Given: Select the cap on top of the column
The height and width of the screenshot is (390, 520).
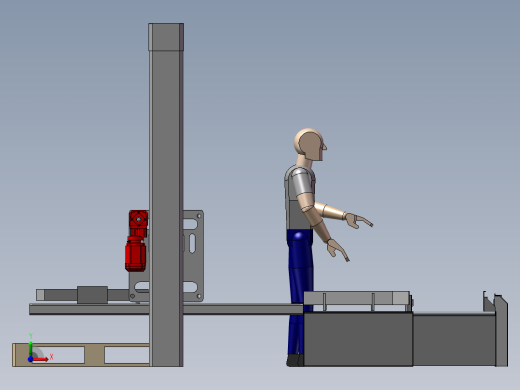Looking at the screenshot, I should point(166,37).
